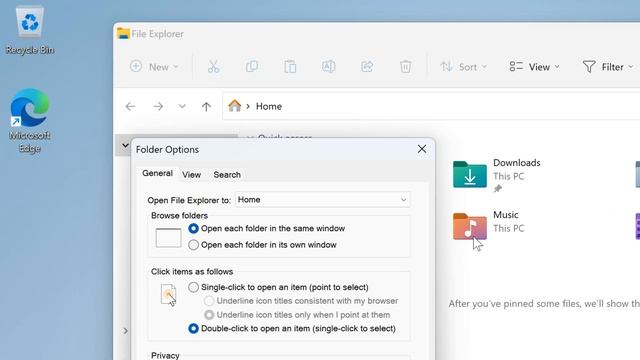
Task: Open the 'Open File Explorer to' combo box
Action: click(322, 200)
